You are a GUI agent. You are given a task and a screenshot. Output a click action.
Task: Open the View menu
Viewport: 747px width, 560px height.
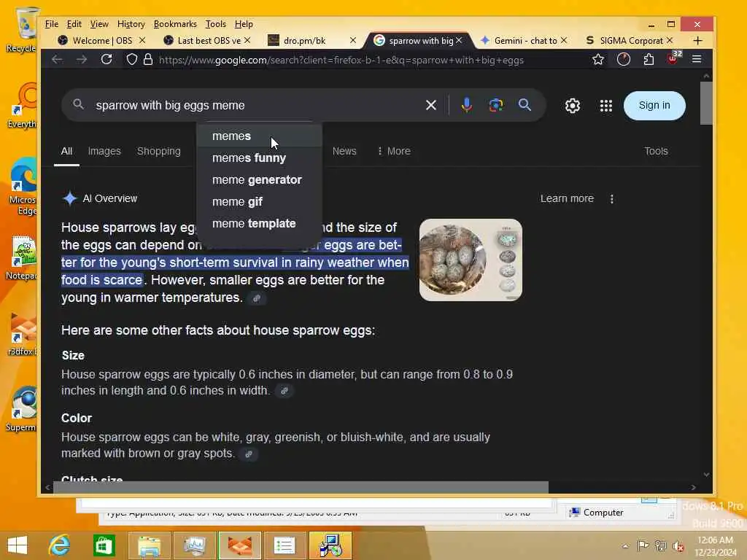(99, 24)
